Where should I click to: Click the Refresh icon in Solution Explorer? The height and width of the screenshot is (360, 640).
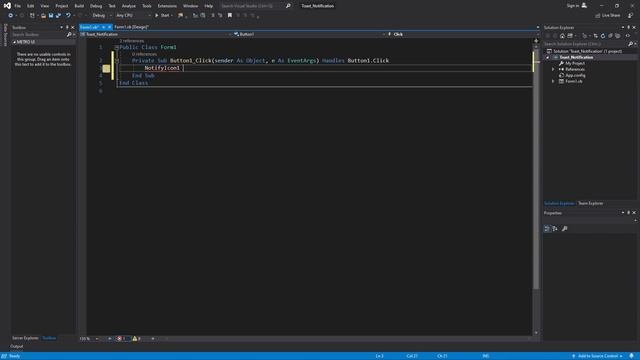603,36
